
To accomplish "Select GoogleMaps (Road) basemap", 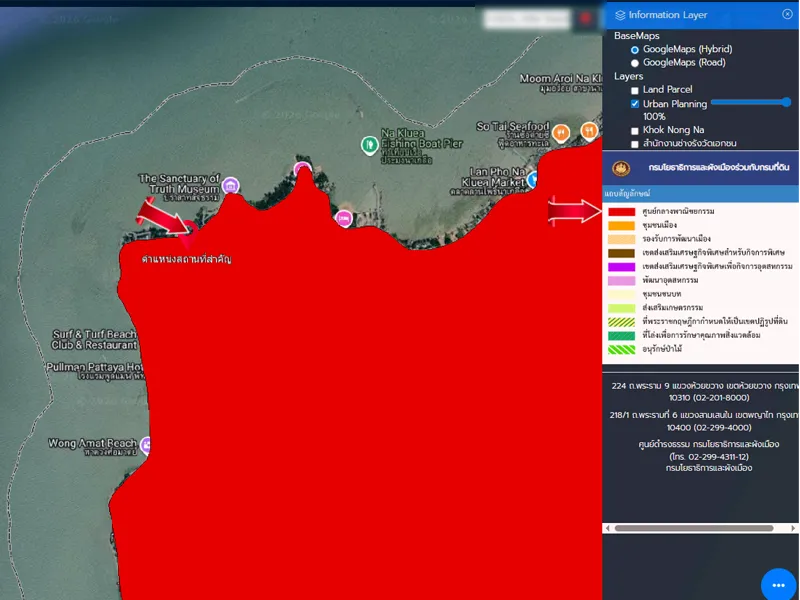I will click(x=634, y=62).
